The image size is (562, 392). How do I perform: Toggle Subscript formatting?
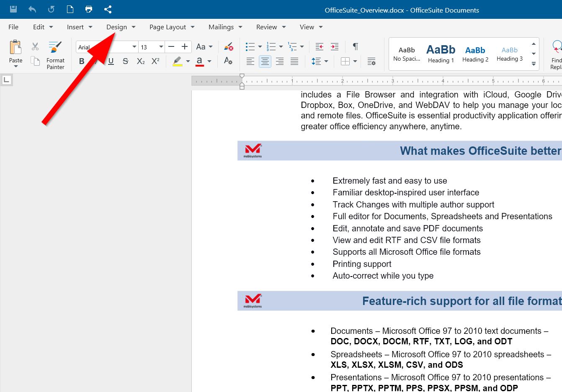point(141,61)
